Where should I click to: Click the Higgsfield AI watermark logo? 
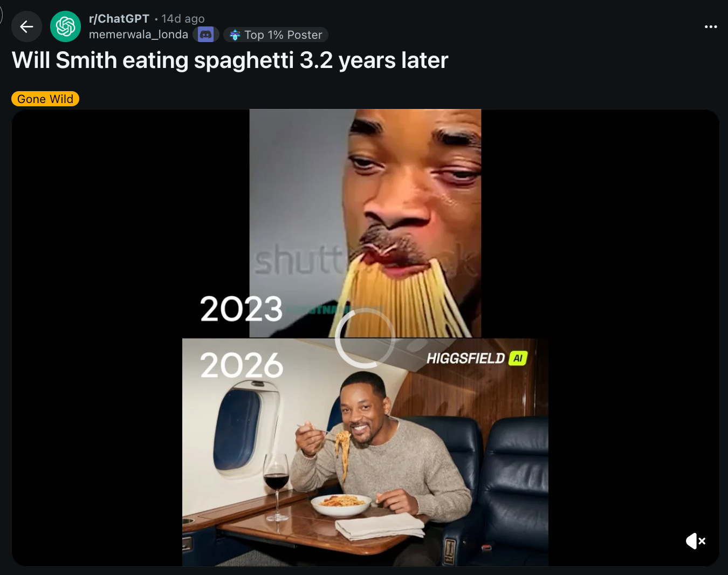pos(477,358)
